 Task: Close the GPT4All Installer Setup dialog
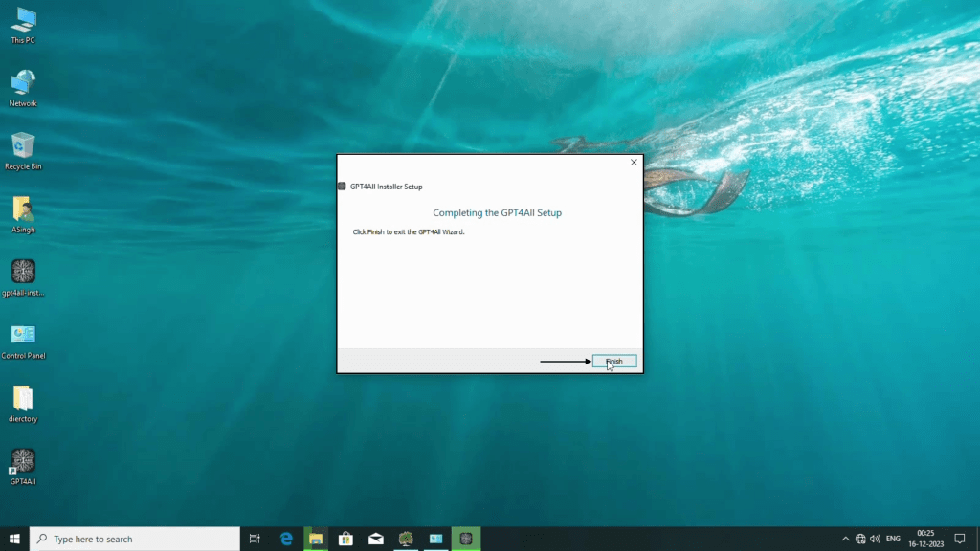(x=634, y=163)
